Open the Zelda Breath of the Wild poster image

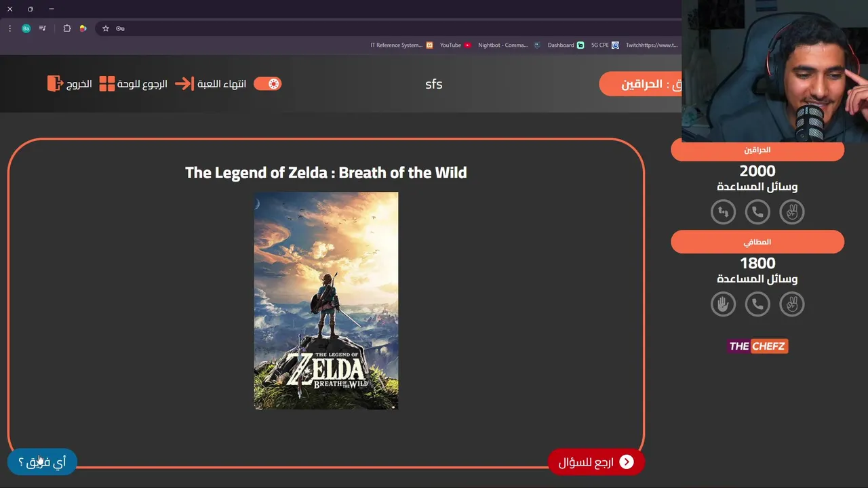pos(326,301)
